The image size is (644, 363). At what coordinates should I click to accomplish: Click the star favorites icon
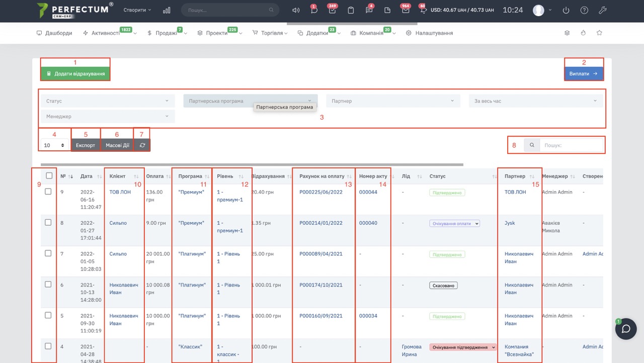click(599, 33)
